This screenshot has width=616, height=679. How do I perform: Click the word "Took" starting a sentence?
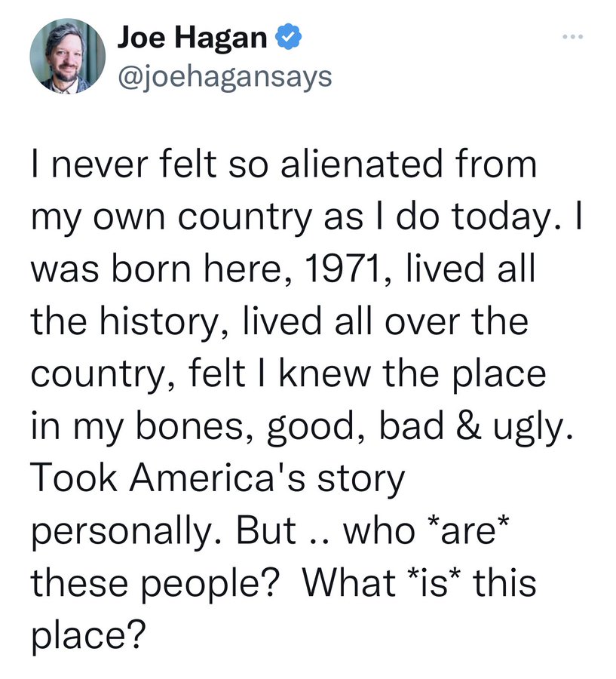point(75,478)
